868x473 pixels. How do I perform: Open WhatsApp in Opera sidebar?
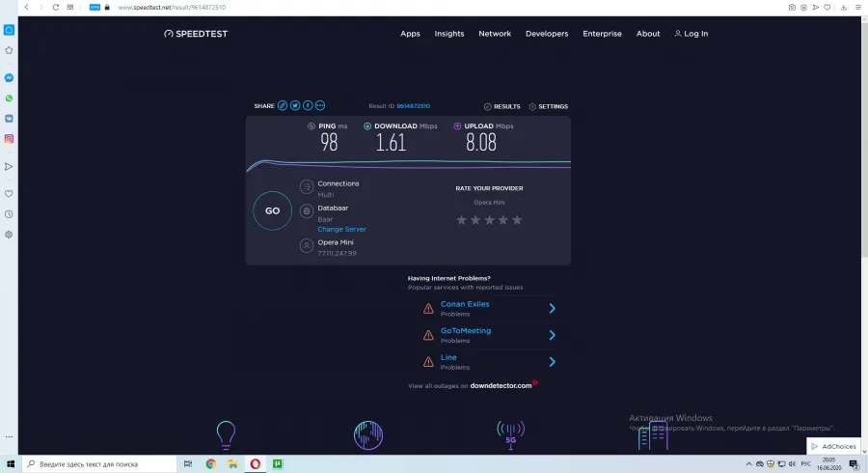tap(9, 98)
